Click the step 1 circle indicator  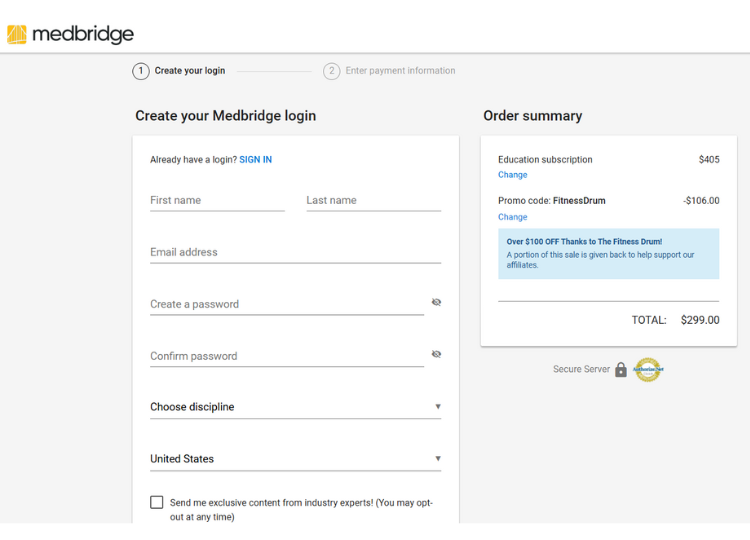click(141, 71)
